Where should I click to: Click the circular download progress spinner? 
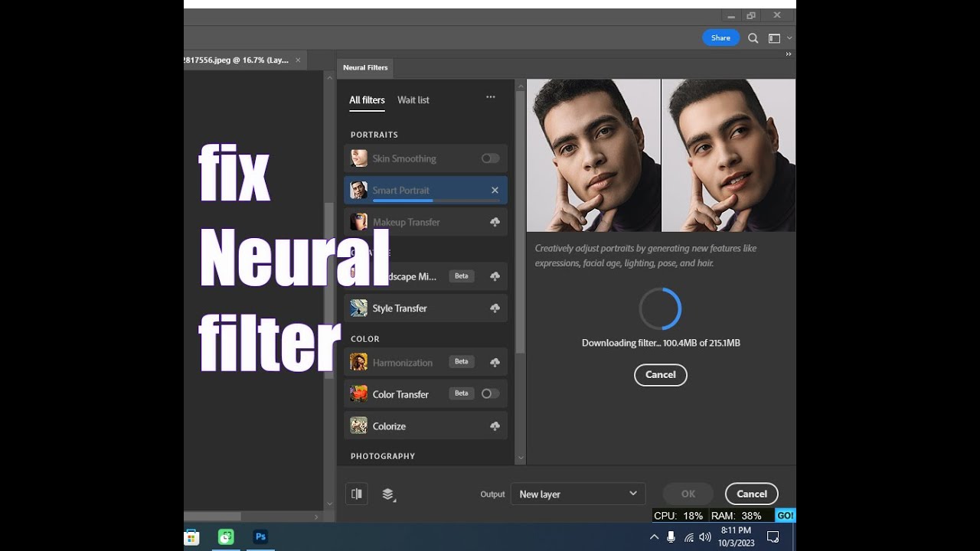pyautogui.click(x=660, y=309)
